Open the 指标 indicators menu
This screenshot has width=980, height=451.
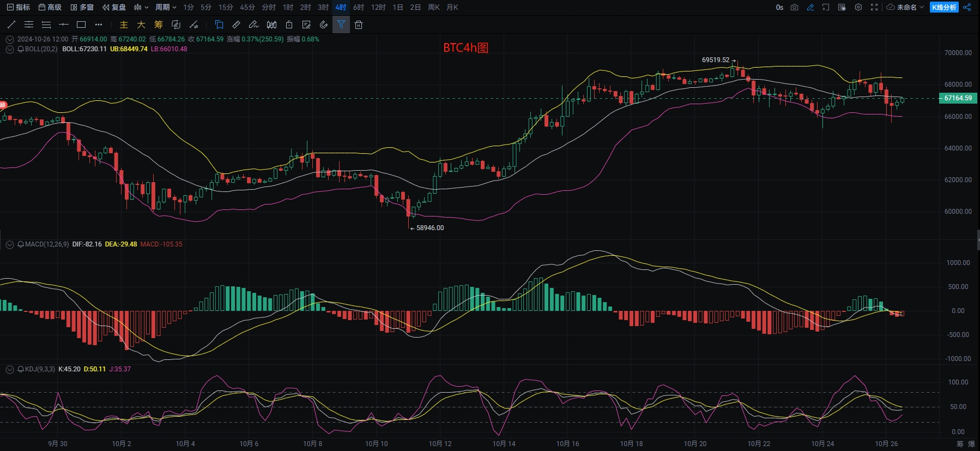pyautogui.click(x=19, y=7)
